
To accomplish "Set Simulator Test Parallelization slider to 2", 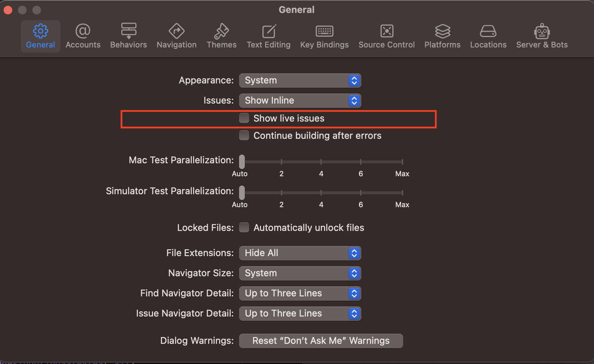I will pos(282,193).
